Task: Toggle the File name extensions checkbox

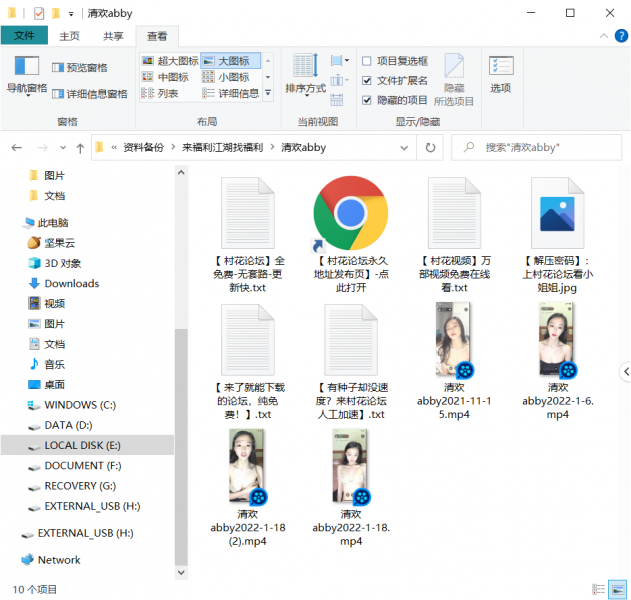Action: tap(367, 80)
